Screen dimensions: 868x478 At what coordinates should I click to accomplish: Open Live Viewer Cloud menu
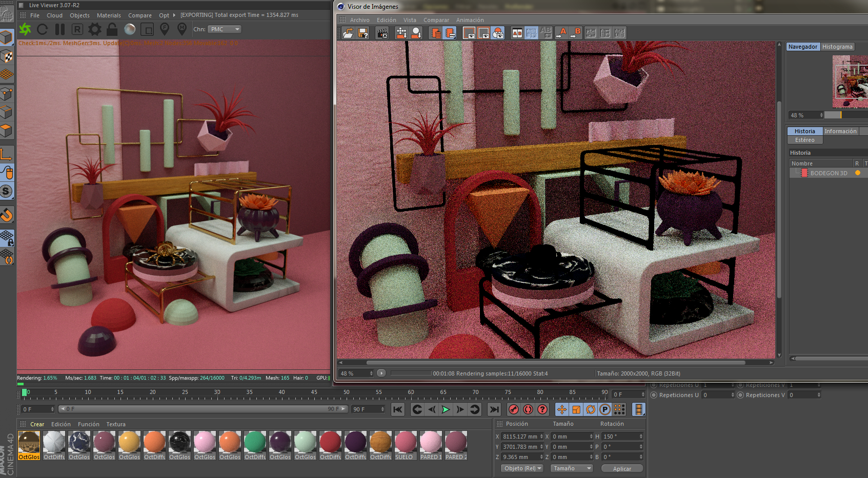[x=54, y=15]
